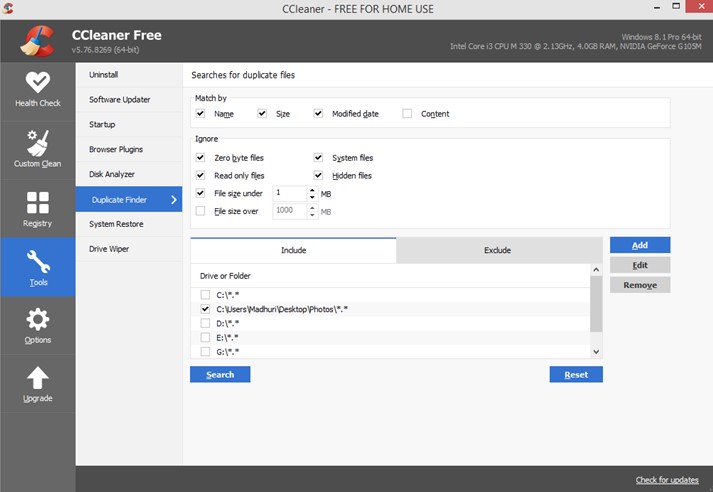Click the folder list scroll down arrow

coord(596,351)
